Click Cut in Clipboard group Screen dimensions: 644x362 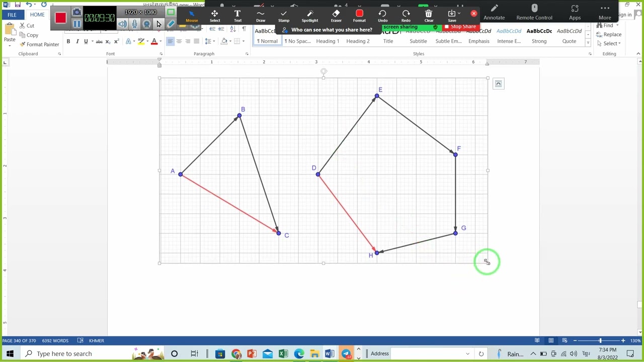point(27,26)
